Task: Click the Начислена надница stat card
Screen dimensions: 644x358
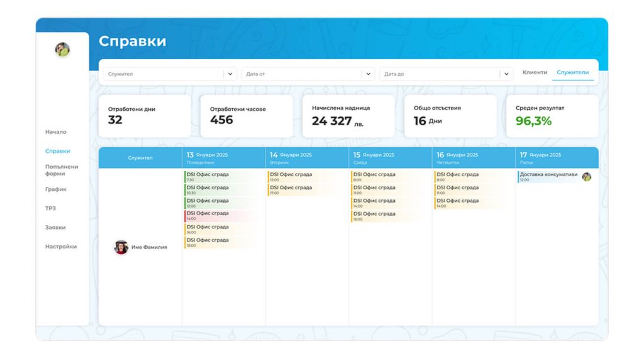Action: coord(348,116)
